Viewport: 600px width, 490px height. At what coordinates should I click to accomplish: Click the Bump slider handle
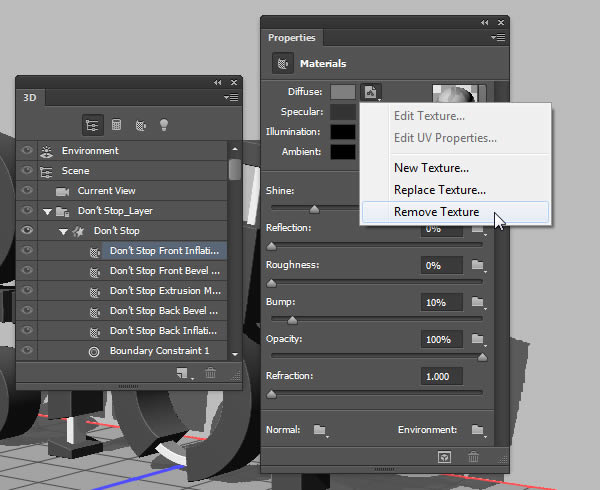(x=292, y=320)
